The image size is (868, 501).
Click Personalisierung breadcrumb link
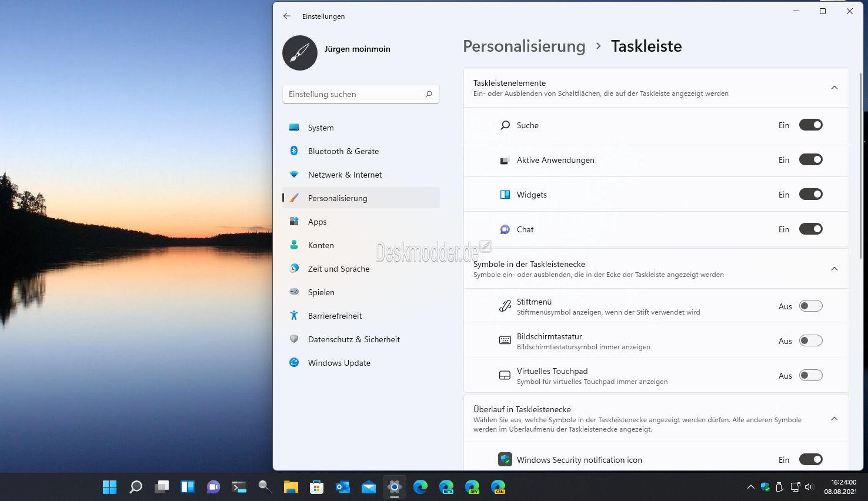524,46
